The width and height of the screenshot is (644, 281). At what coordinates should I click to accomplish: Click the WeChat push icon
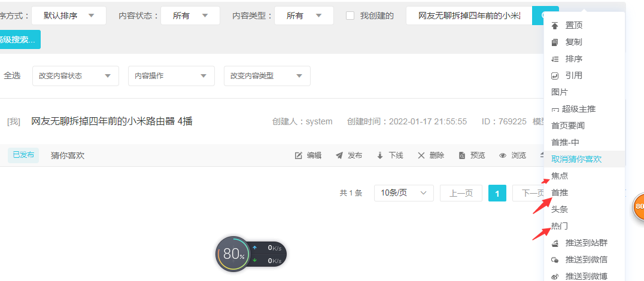(x=555, y=260)
